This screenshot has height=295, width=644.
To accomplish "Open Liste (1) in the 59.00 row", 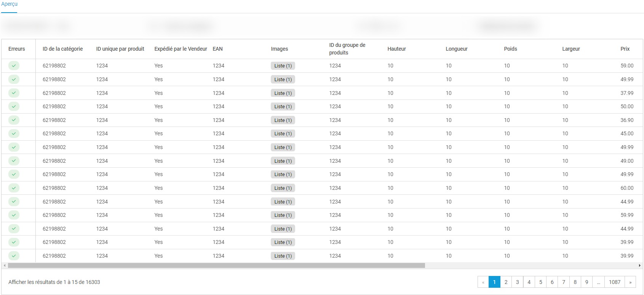I will tap(283, 66).
